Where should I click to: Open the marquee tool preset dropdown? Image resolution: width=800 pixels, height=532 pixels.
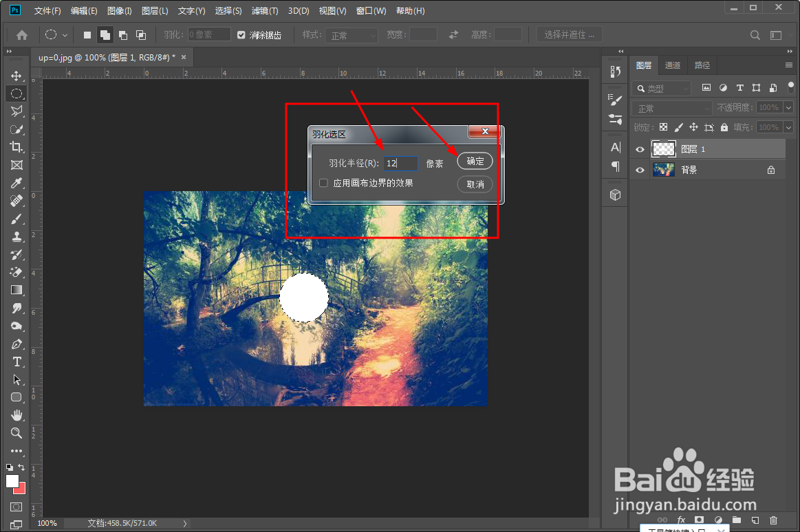[65, 35]
